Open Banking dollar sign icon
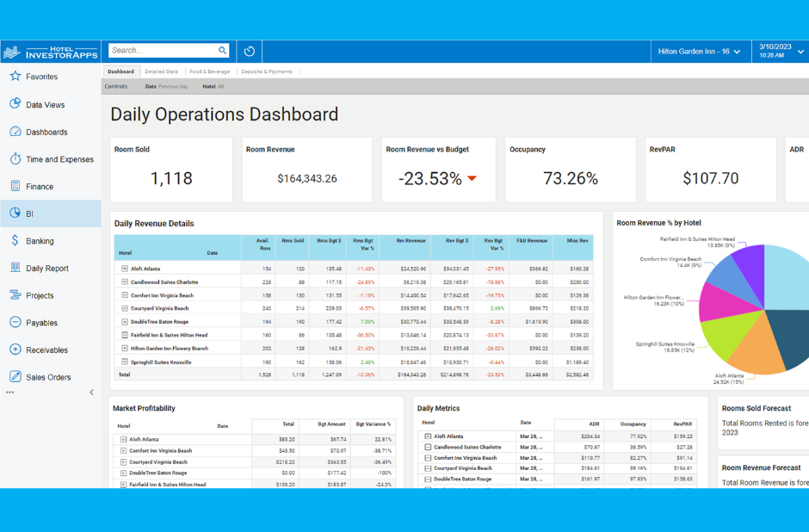The width and height of the screenshot is (809, 532). click(x=15, y=240)
